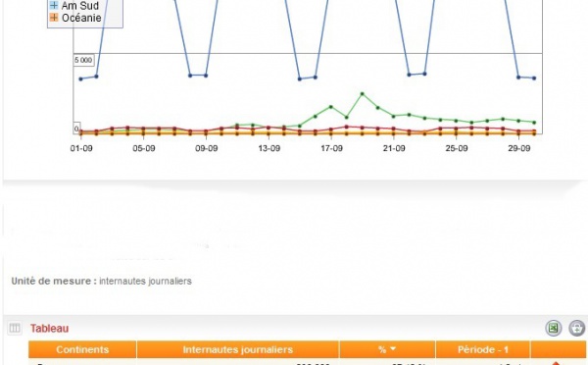Click the % column sort arrow

tap(393, 349)
